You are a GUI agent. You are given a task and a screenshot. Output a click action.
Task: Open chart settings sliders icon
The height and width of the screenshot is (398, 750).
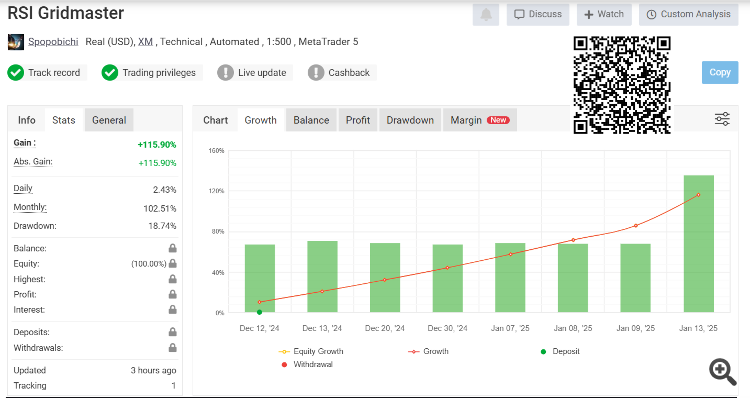722,119
